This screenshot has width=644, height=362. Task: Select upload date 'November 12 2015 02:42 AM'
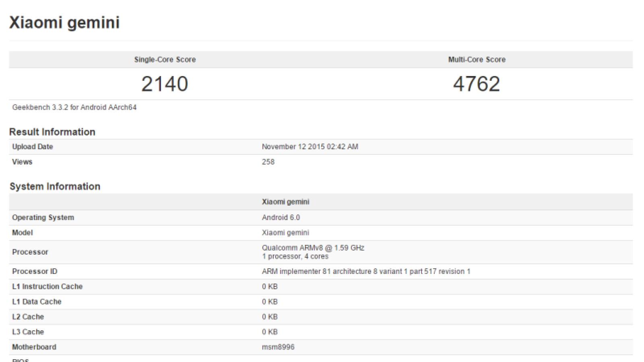coord(310,147)
